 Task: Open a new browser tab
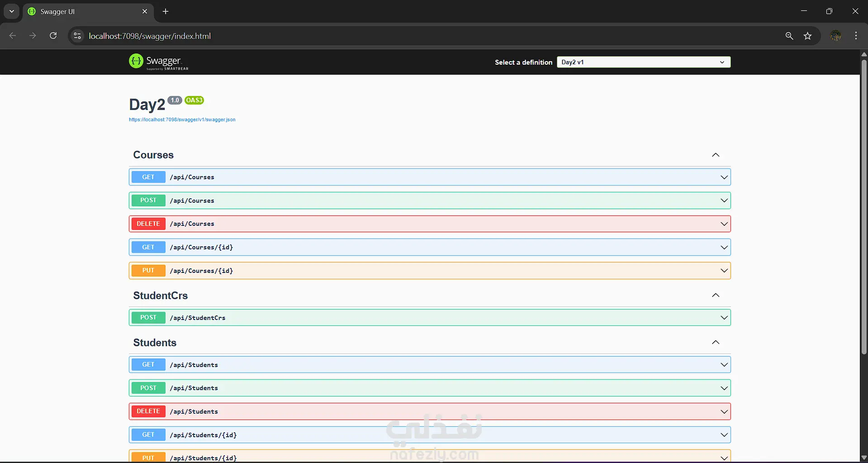[x=166, y=11]
